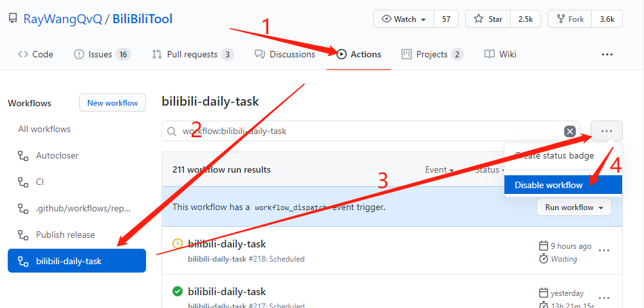644x308 pixels.
Task: Click the workflow search filter field
Action: [x=367, y=131]
